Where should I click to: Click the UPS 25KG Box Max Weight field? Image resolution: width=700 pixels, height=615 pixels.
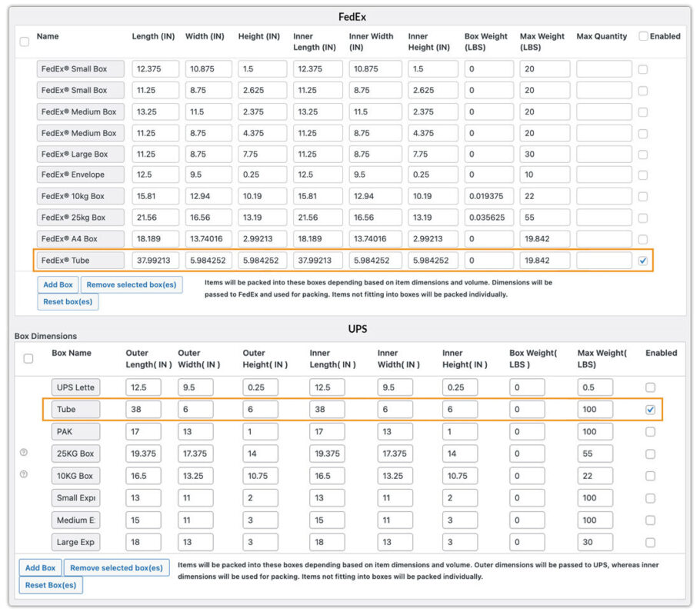(x=595, y=454)
